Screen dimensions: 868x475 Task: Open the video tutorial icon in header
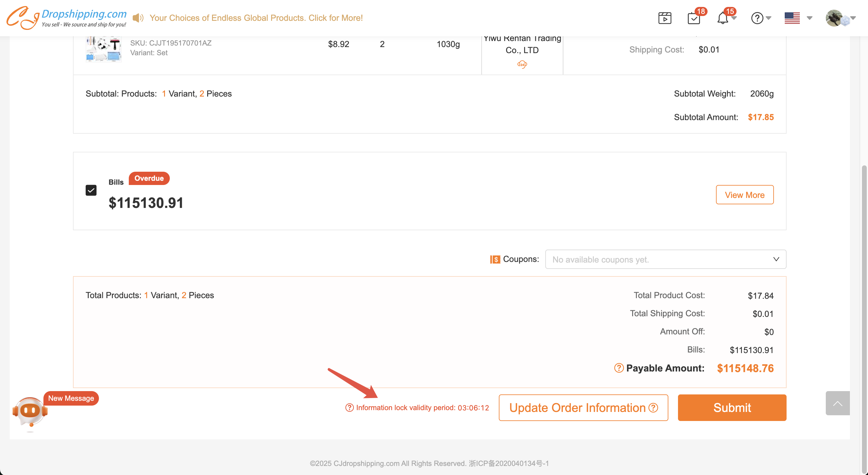[664, 18]
